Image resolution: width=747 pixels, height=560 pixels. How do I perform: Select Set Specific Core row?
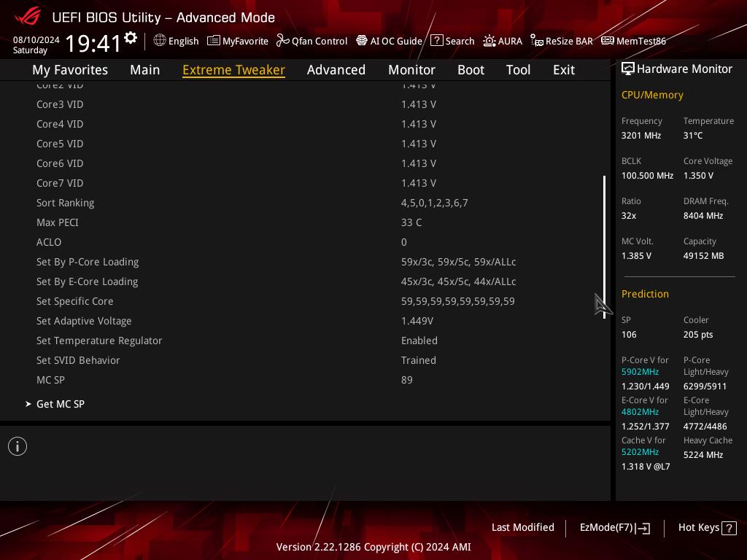(x=305, y=301)
